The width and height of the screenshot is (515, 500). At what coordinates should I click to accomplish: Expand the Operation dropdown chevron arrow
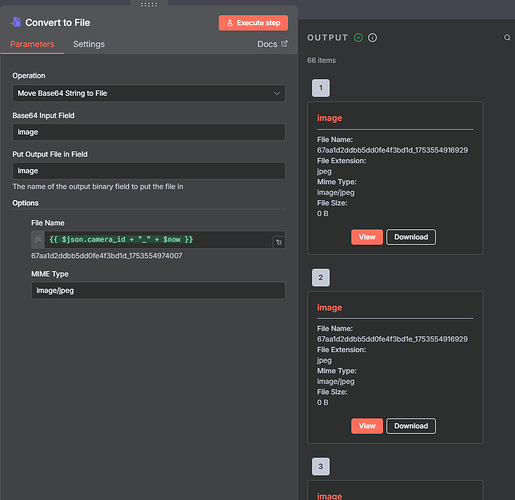[x=277, y=93]
